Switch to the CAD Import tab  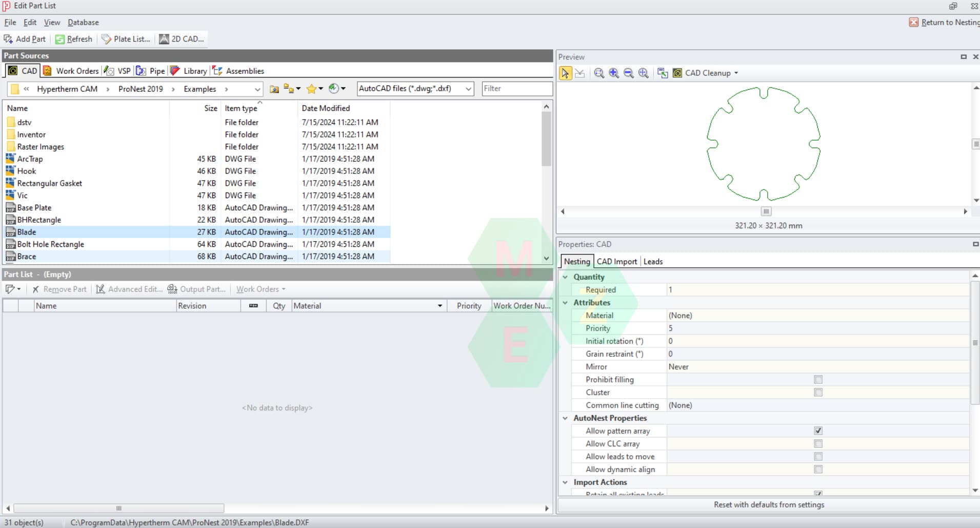(616, 262)
